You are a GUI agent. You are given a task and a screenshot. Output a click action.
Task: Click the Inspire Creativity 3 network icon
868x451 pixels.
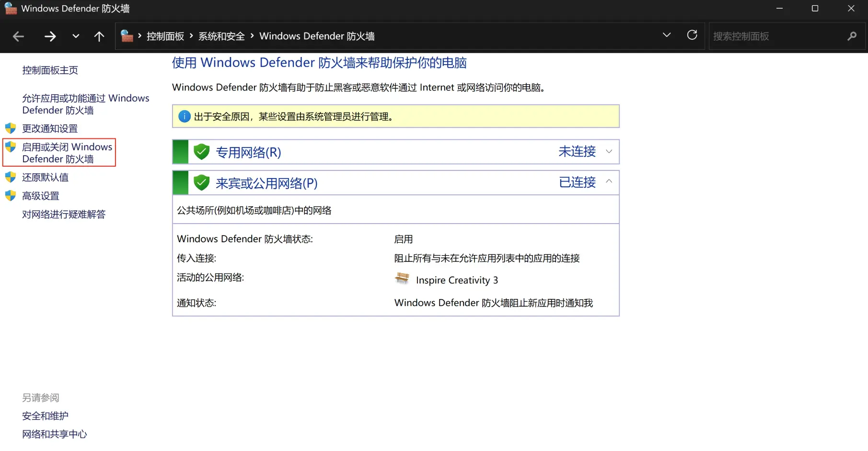[402, 279]
